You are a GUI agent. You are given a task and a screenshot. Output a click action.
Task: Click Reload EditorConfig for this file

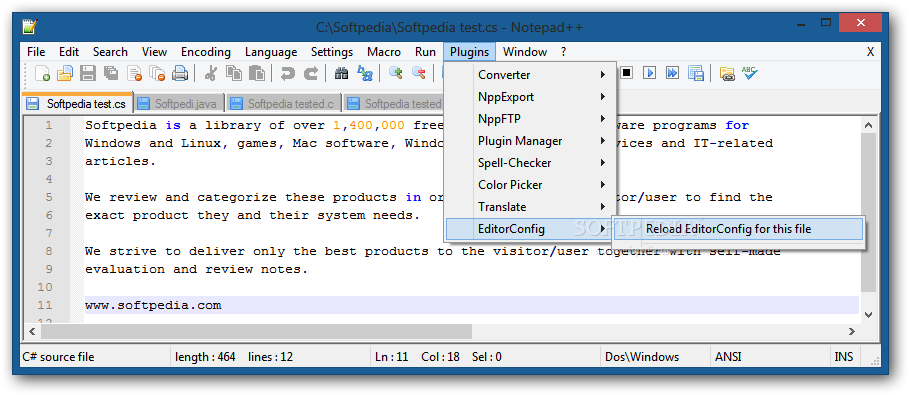coord(739,229)
